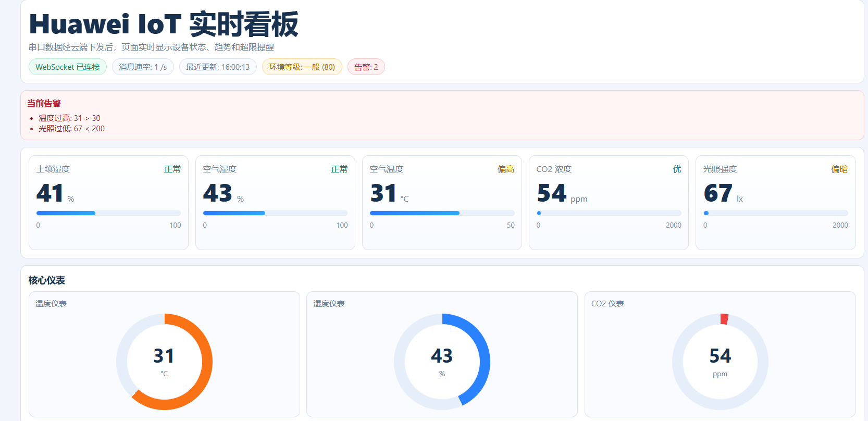Image resolution: width=868 pixels, height=421 pixels.
Task: Click the "Huawei IoT 实时看板" page title
Action: [x=164, y=24]
